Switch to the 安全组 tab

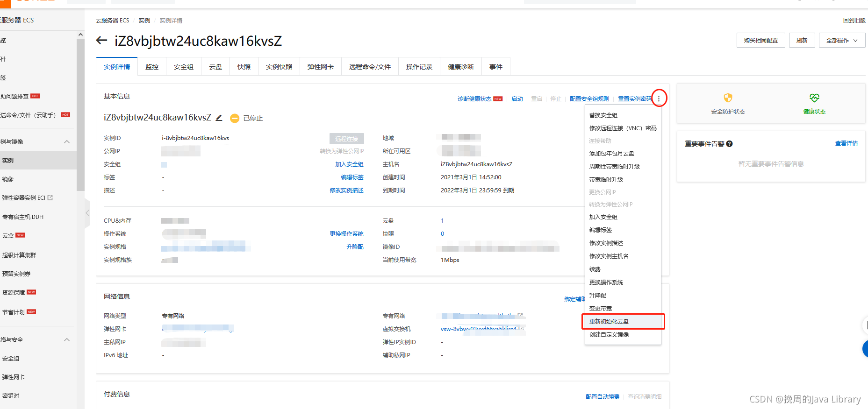184,67
